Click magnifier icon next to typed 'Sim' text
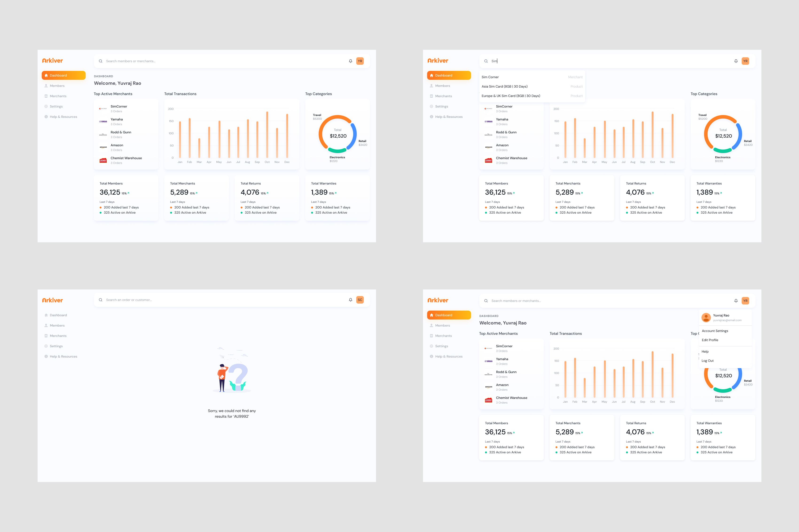799x532 pixels. (486, 61)
